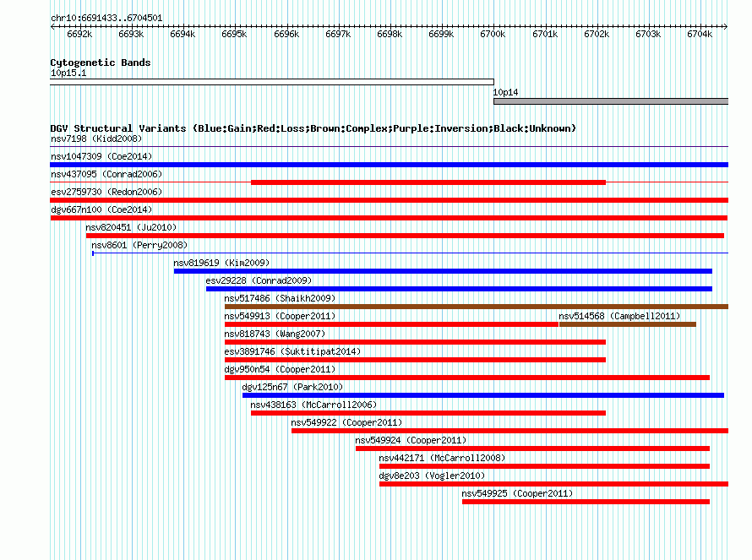Select dgv950n54 (Cooper2011) variant label
The height and width of the screenshot is (560, 752).
[x=280, y=370]
